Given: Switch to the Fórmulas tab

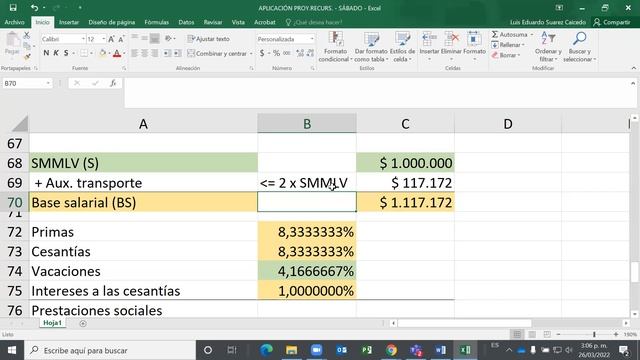Looking at the screenshot, I should [x=156, y=22].
